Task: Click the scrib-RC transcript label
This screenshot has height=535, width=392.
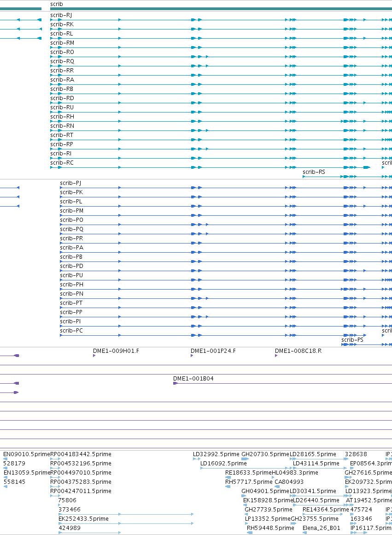Action: (x=62, y=162)
